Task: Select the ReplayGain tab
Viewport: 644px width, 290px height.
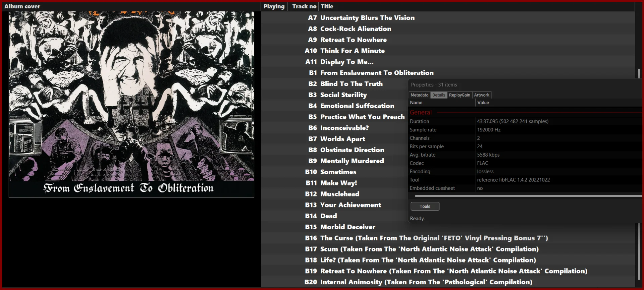Action: (x=460, y=95)
